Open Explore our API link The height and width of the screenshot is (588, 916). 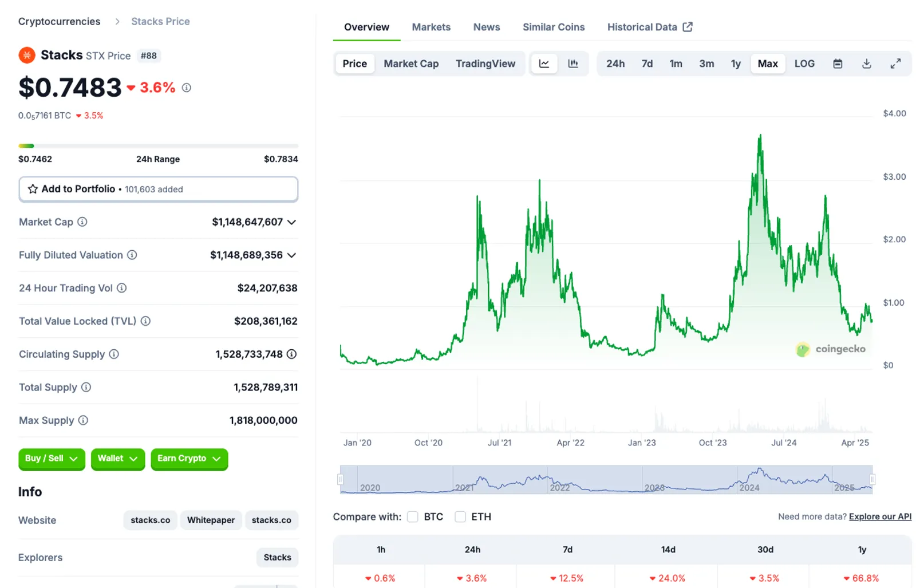[x=880, y=516]
